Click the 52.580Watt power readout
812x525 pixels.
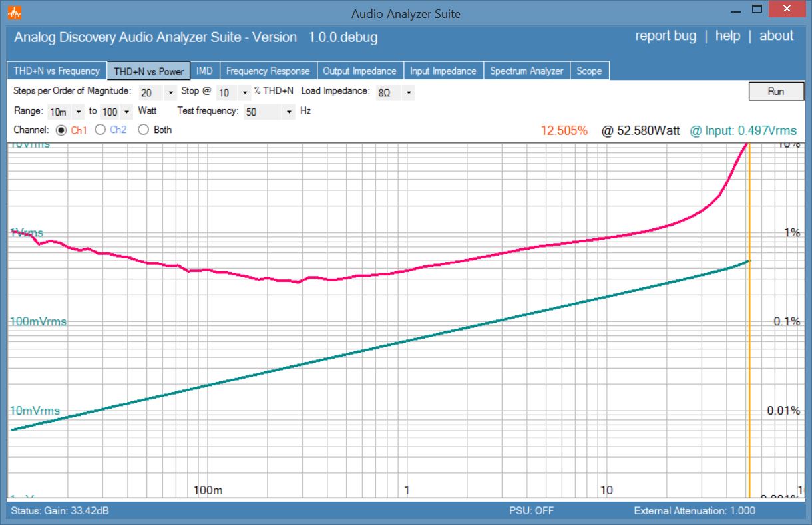click(641, 130)
